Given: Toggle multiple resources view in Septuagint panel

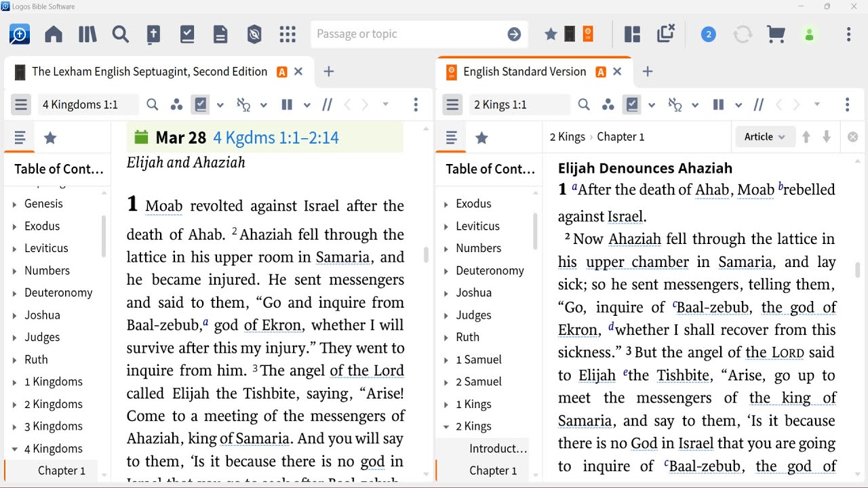Looking at the screenshot, I should point(287,104).
